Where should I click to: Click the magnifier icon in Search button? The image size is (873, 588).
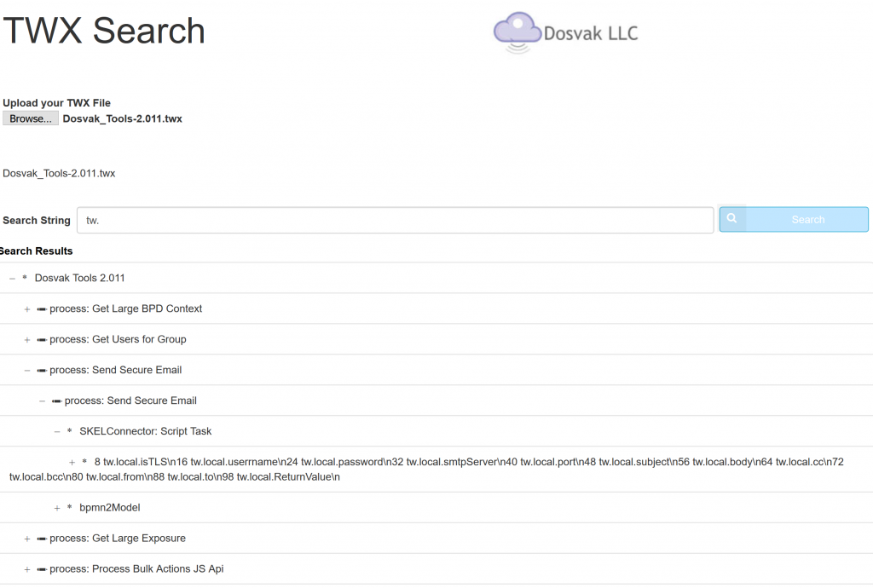[731, 219]
